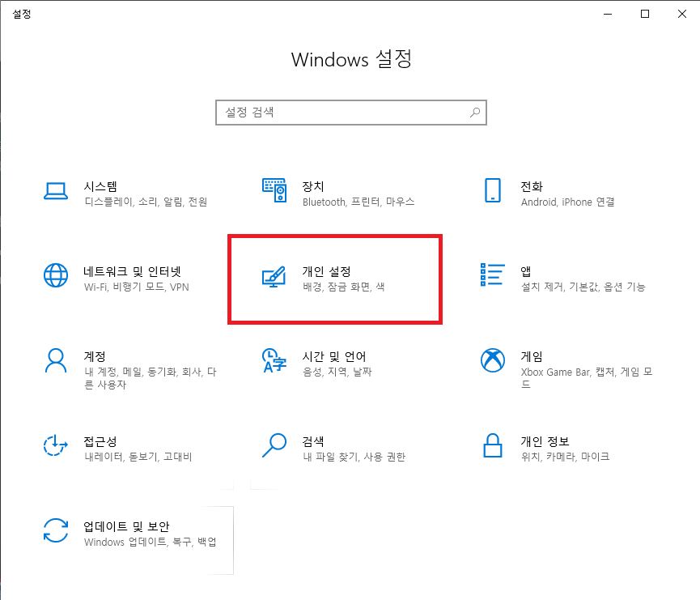Click the 개인 정보 title
700x600 pixels.
tap(545, 441)
